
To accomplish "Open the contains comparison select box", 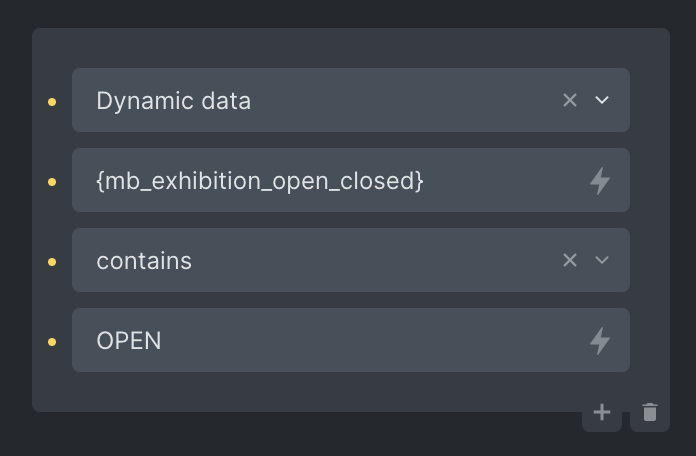I will [351, 260].
